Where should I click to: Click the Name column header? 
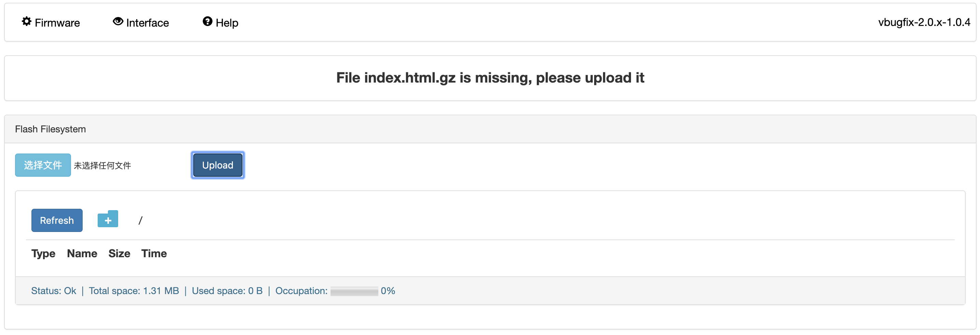(x=82, y=253)
